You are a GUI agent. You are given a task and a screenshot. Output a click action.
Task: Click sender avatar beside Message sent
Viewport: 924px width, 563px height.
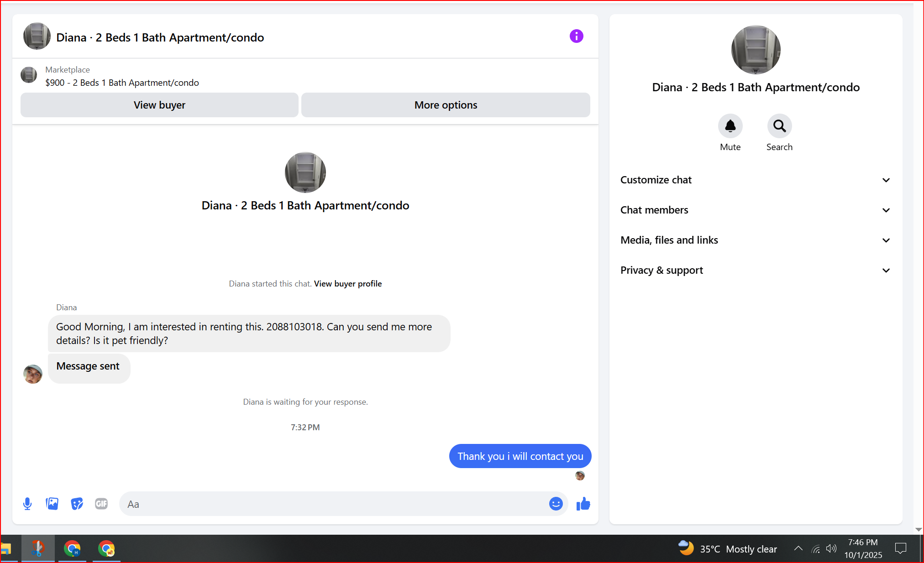coord(33,374)
